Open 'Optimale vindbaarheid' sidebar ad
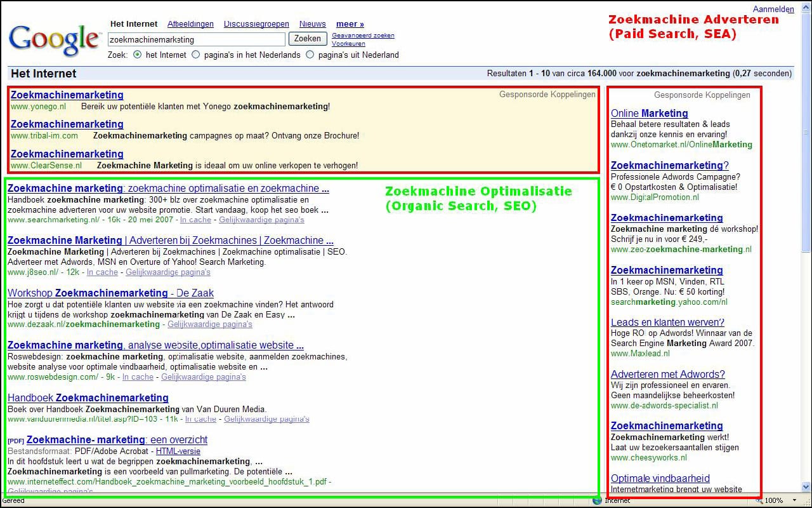The image size is (812, 508). coord(660,478)
